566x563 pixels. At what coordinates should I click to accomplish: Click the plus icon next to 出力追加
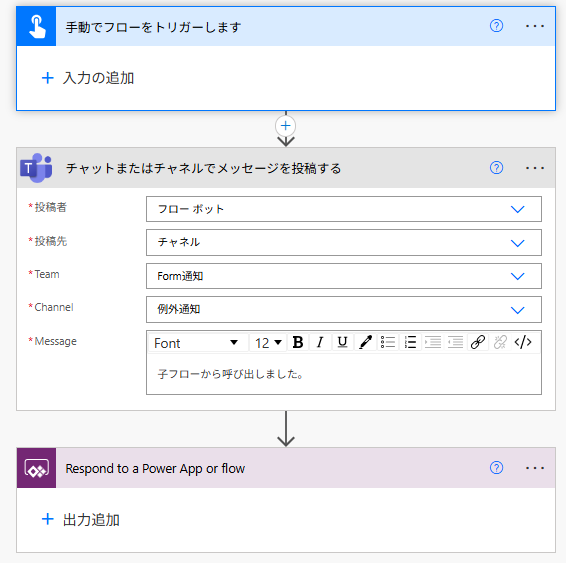pyautogui.click(x=48, y=519)
